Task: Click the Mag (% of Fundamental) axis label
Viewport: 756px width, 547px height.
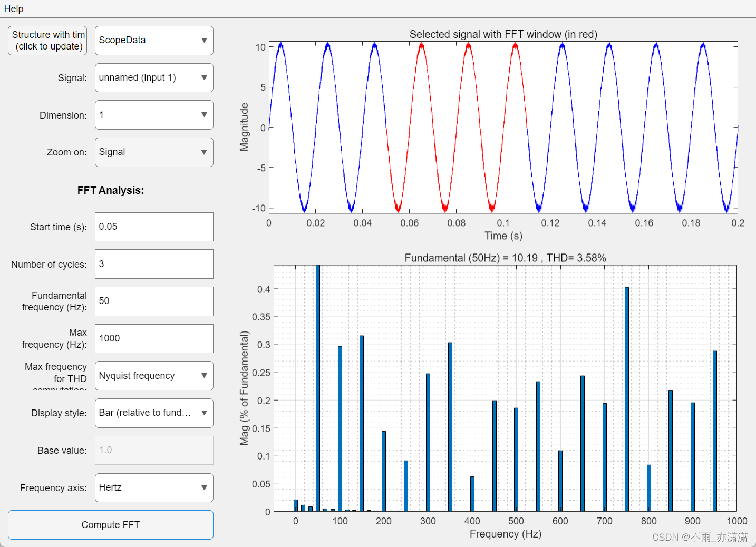Action: tap(244, 388)
